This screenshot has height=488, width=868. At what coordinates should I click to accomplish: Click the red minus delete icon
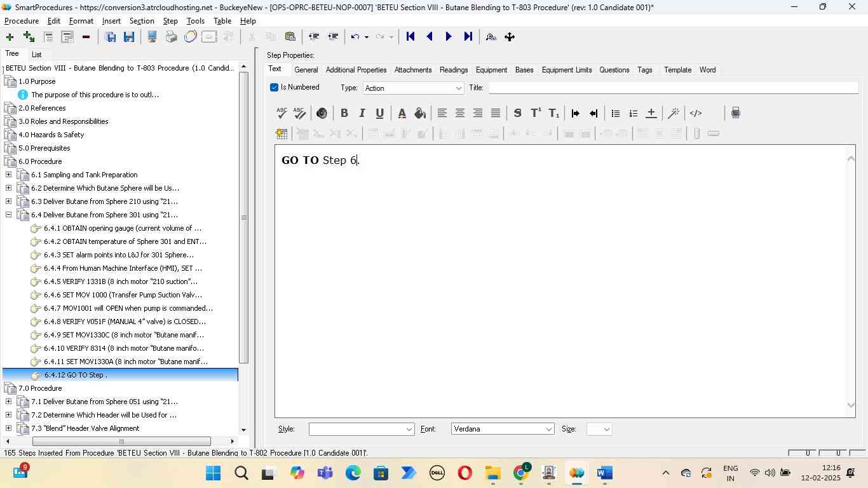click(x=86, y=37)
